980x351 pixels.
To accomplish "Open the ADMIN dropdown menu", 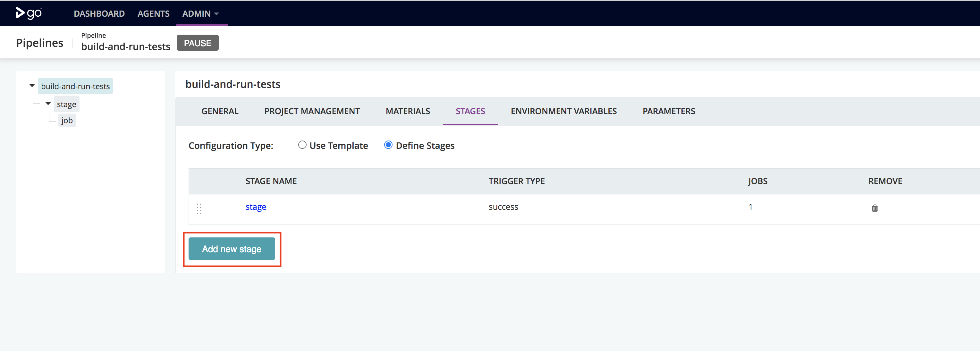I will click(x=200, y=14).
